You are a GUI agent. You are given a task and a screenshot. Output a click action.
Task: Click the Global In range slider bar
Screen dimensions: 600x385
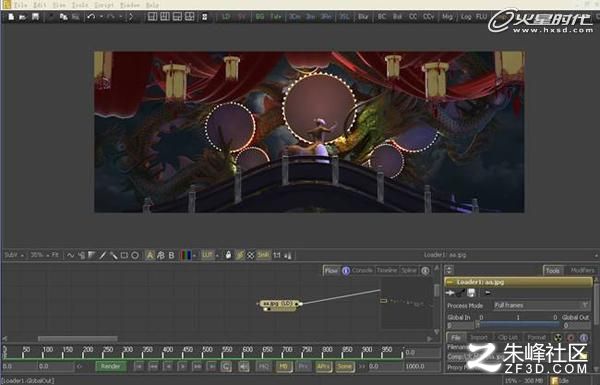coord(518,325)
